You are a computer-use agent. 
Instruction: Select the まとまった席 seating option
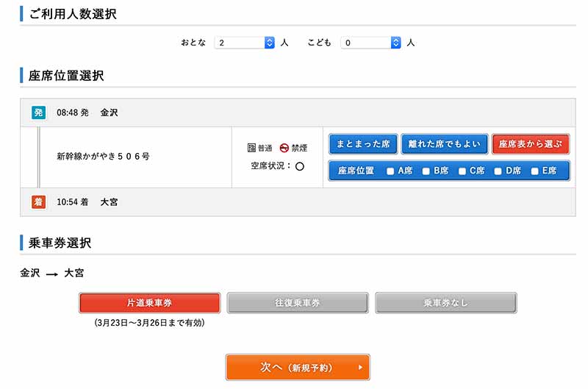coord(363,144)
